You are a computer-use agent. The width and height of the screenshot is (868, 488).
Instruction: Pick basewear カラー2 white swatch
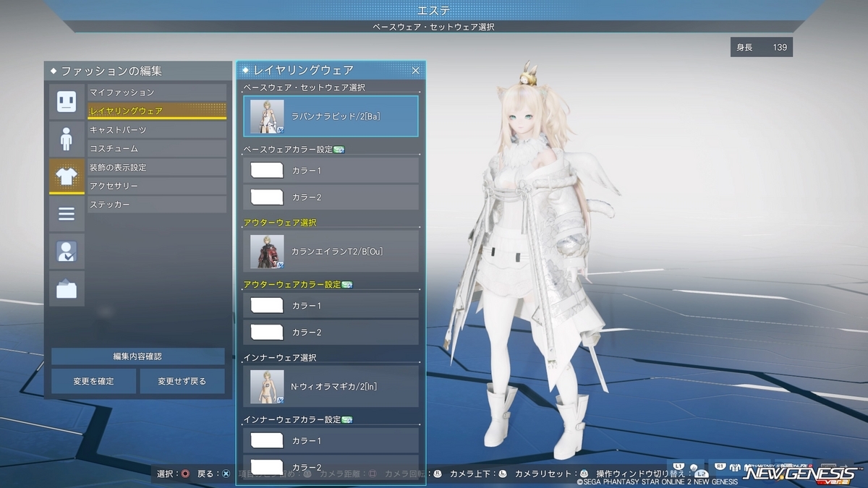(266, 197)
